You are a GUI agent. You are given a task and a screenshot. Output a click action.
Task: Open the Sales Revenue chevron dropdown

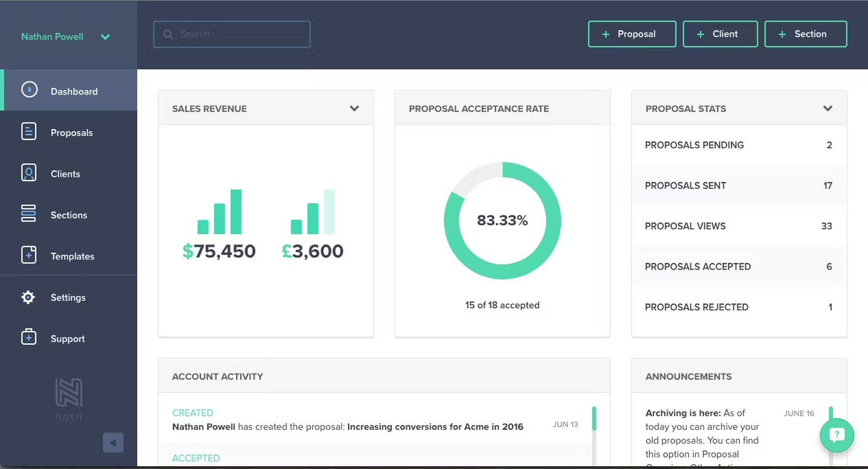point(354,109)
